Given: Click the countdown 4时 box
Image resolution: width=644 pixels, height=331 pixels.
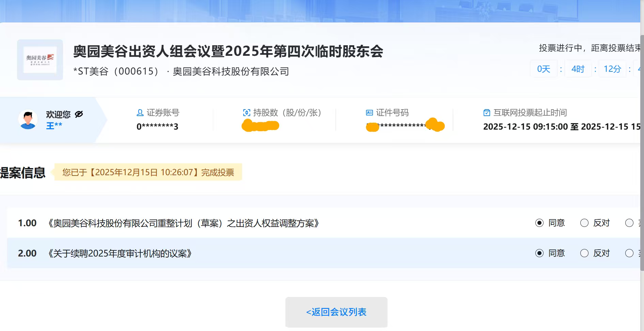Looking at the screenshot, I should point(578,69).
